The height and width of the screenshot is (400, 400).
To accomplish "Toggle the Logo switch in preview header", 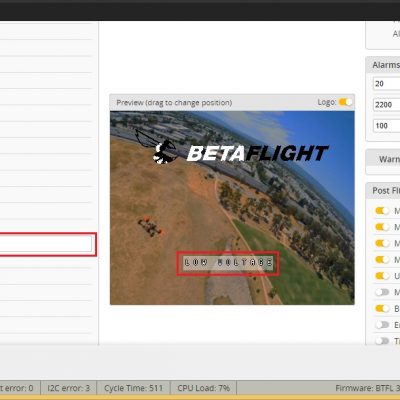I will [345, 102].
